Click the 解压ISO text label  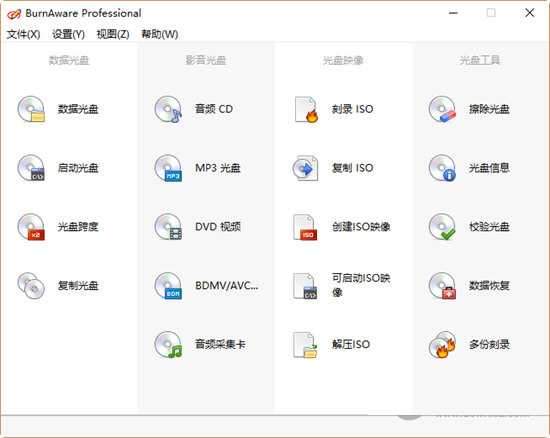pyautogui.click(x=351, y=344)
